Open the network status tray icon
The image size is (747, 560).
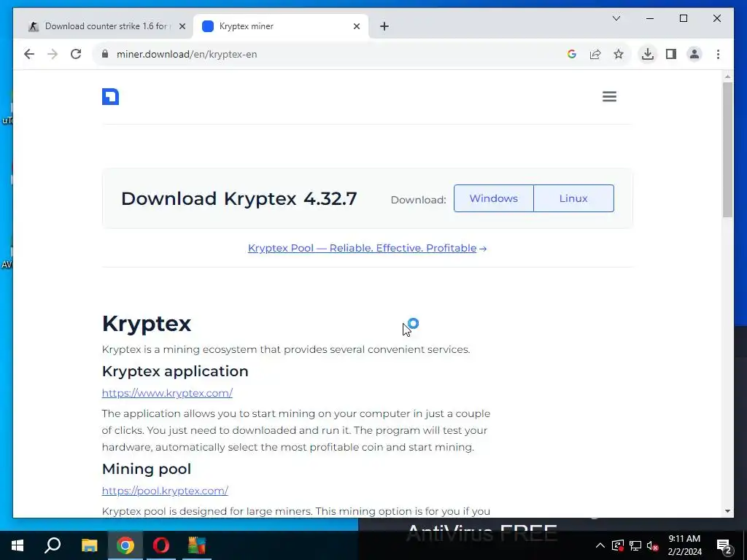tap(635, 545)
